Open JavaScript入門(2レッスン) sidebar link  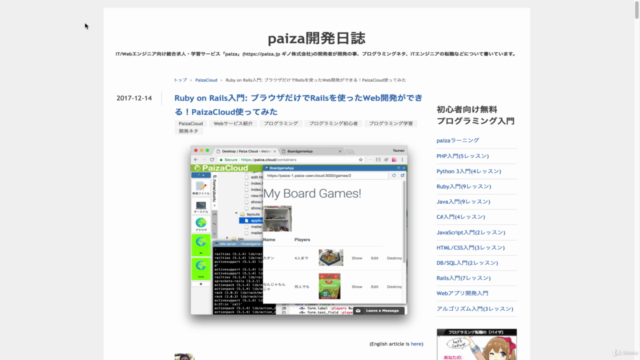[471, 232]
